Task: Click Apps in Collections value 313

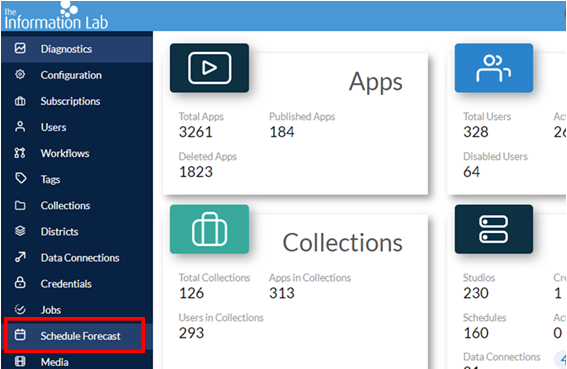Action: tap(282, 293)
